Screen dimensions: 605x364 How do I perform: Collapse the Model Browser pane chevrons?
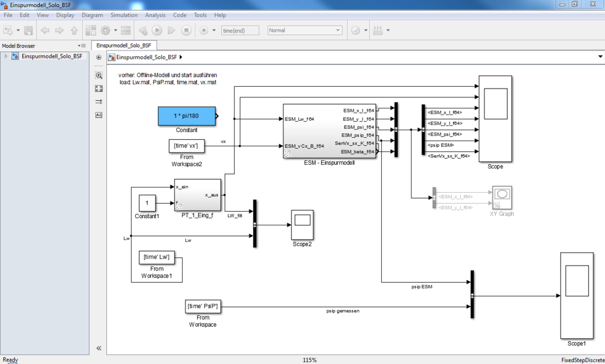point(99,348)
